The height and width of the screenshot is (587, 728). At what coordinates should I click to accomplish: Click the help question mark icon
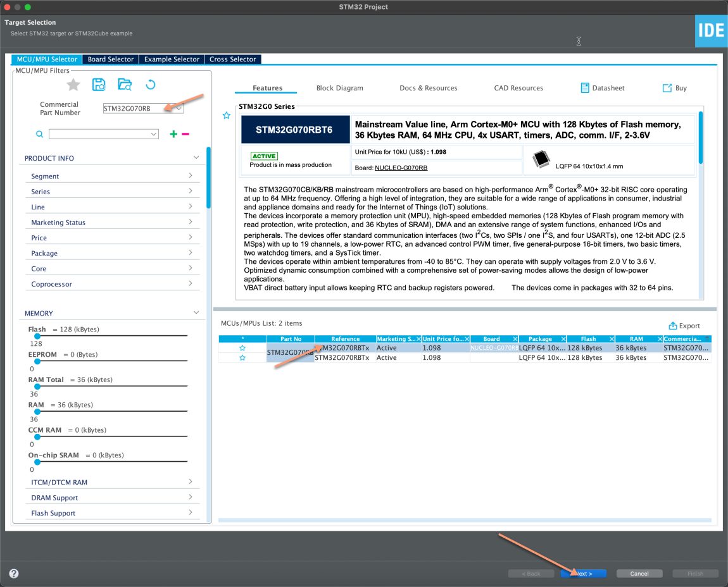(x=14, y=574)
